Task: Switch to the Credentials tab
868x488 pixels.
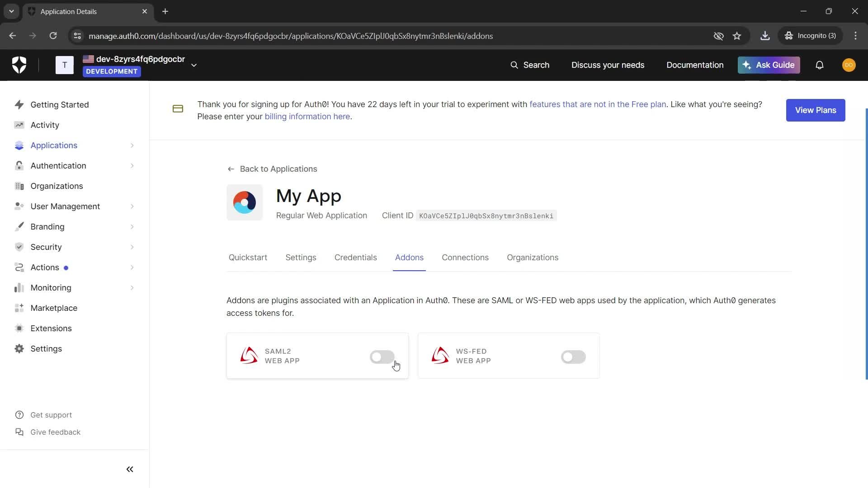Action: point(356,258)
